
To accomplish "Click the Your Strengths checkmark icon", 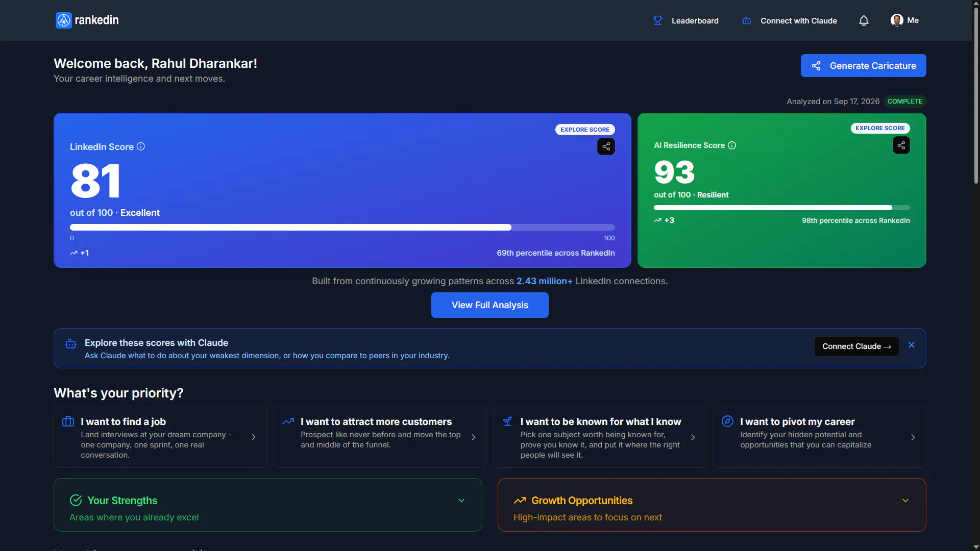I will pos(76,500).
